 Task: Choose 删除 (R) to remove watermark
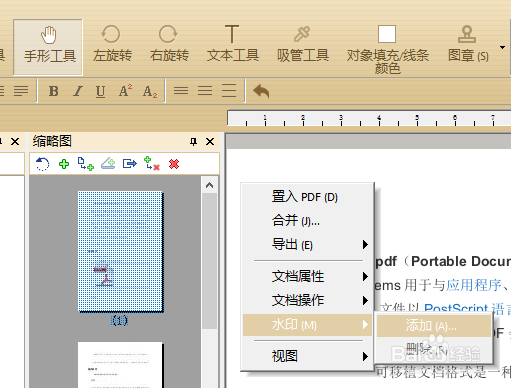pyautogui.click(x=434, y=349)
